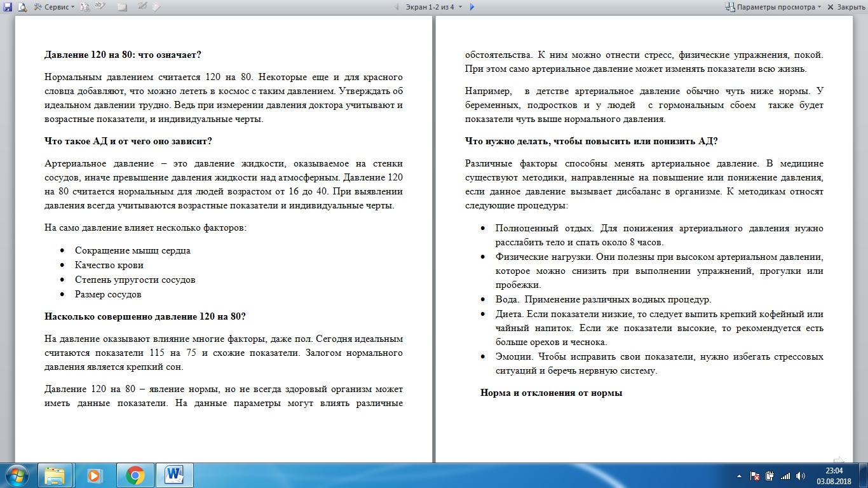
Task: Click the translation mini-tool icon after Сервис
Action: 85,7
